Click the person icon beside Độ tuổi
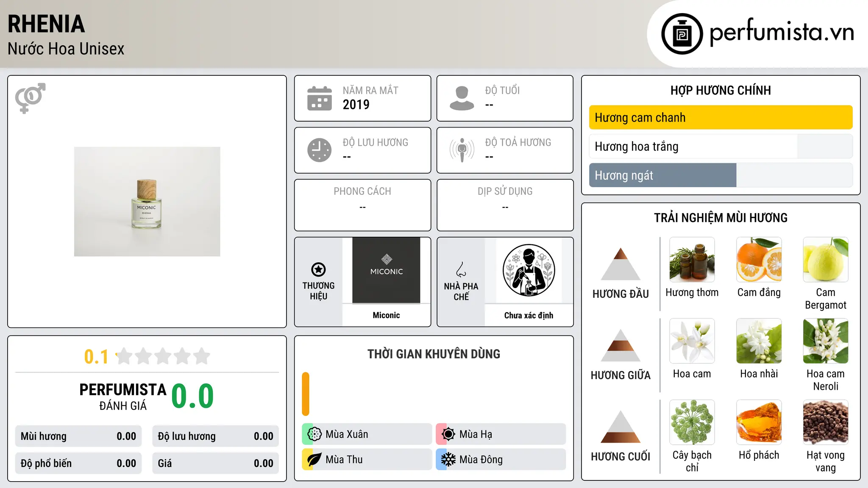This screenshot has height=488, width=868. pos(462,98)
